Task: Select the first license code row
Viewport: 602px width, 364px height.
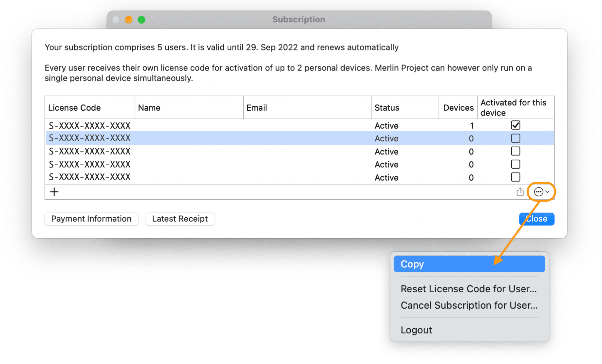Action: tap(89, 126)
